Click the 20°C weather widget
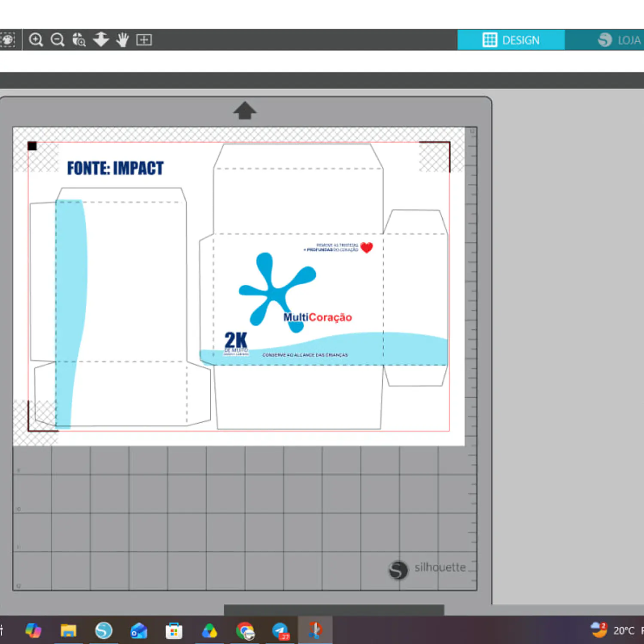This screenshot has height=644, width=644. coord(613,630)
